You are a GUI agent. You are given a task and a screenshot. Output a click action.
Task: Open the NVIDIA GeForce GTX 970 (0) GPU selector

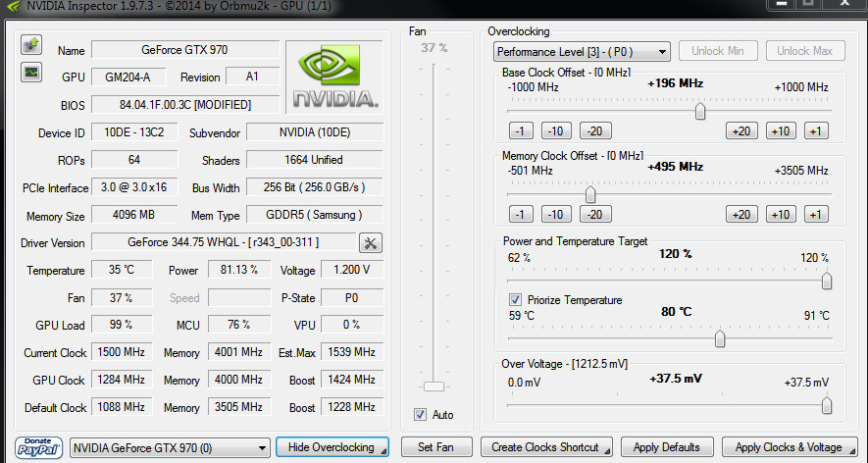[170, 447]
